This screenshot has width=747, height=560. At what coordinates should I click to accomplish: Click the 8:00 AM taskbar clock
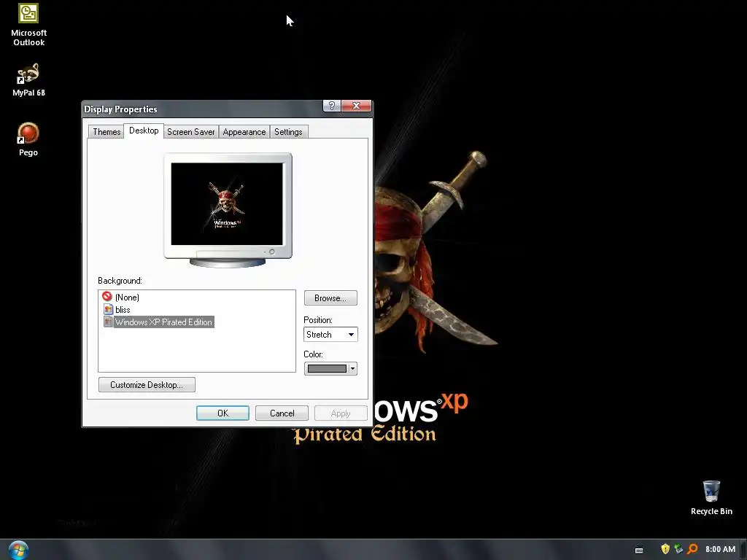click(720, 549)
